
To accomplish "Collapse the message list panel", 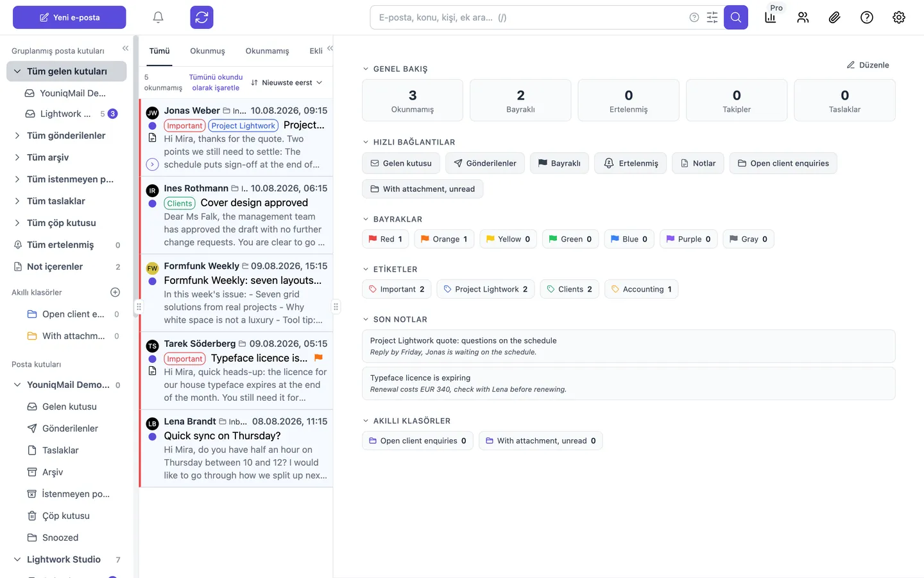I will 330,48.
